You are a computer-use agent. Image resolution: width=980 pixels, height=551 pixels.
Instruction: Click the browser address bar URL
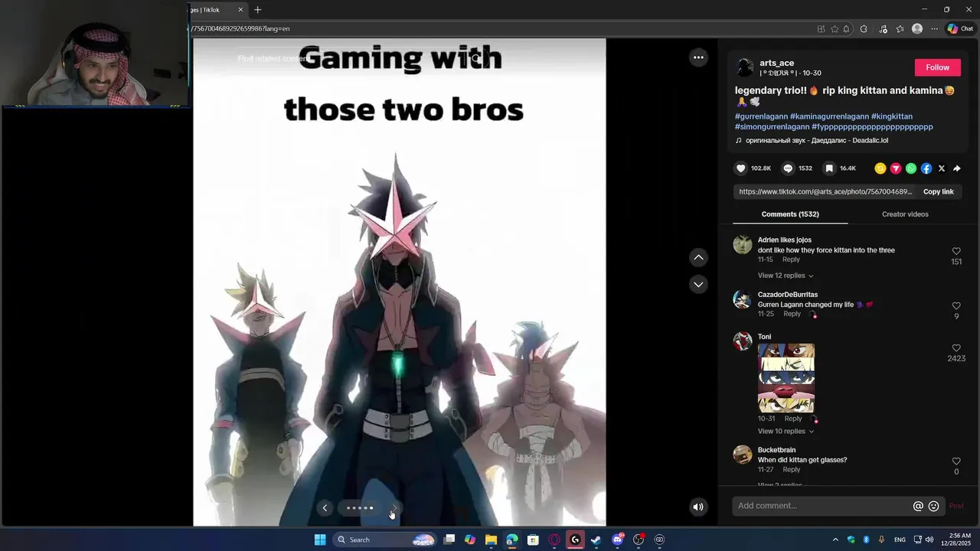tap(240, 28)
